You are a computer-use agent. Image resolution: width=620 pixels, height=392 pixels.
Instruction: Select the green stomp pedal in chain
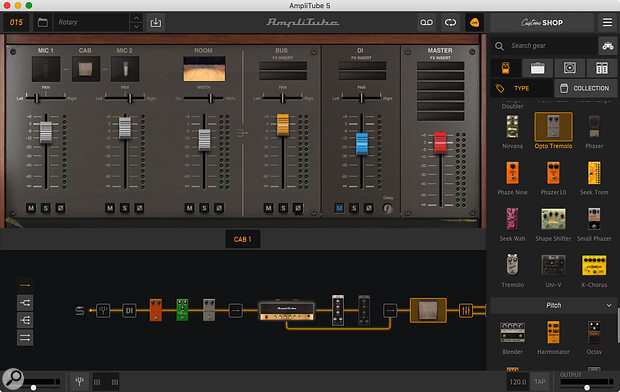coord(182,310)
